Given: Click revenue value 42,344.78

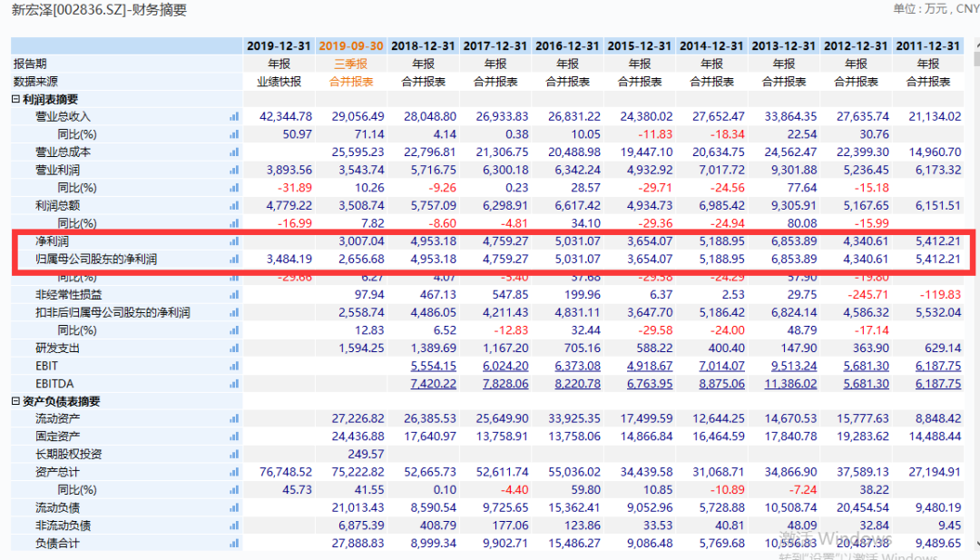Looking at the screenshot, I should (x=286, y=117).
